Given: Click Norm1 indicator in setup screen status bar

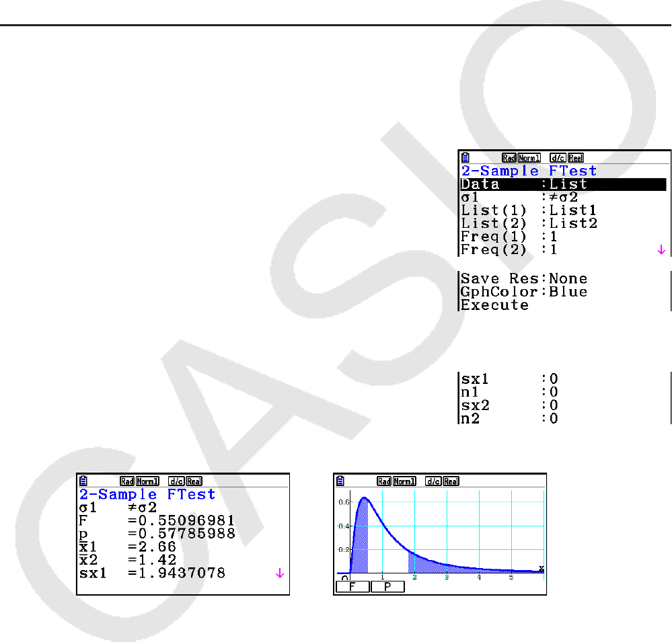Looking at the screenshot, I should 529,158.
